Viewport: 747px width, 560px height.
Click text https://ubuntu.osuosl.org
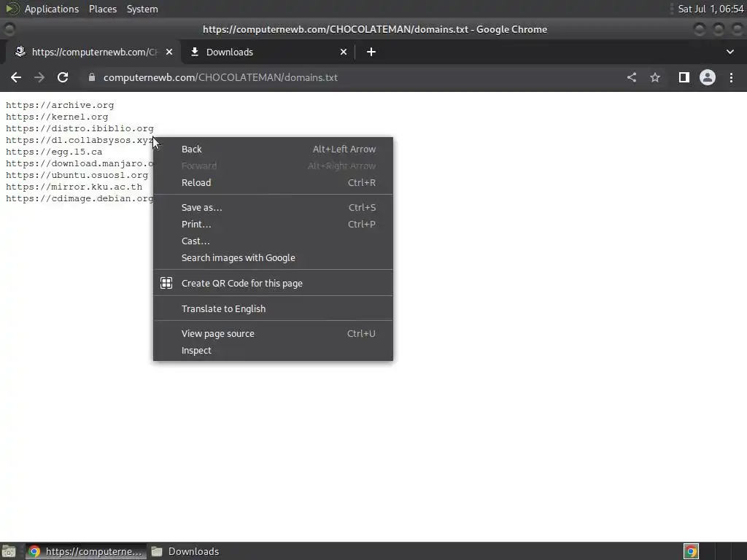coord(77,175)
